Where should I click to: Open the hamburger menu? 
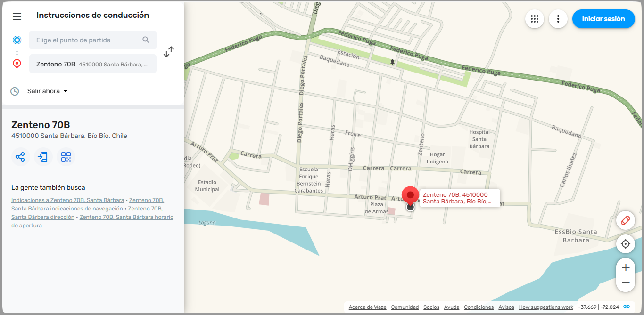click(17, 16)
